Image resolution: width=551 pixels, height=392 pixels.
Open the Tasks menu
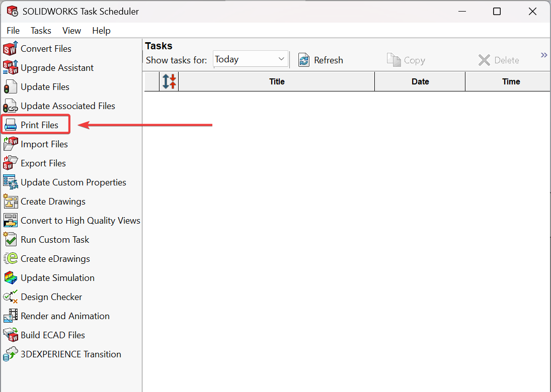[41, 31]
